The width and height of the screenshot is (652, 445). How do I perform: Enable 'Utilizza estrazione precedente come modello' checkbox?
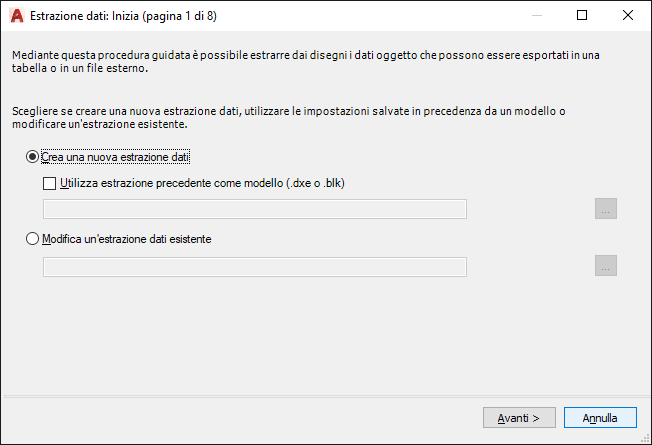50,183
